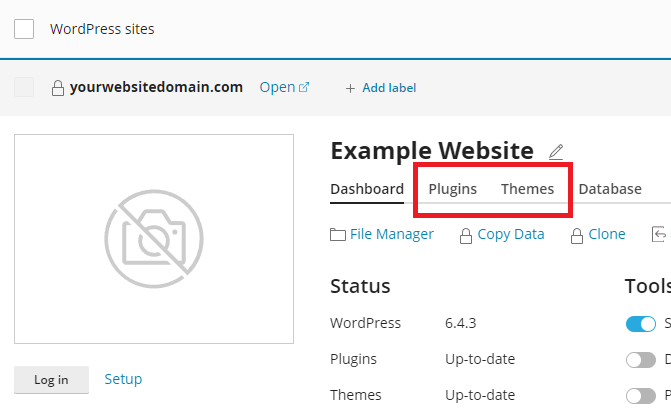Open the Themes tab

527,189
